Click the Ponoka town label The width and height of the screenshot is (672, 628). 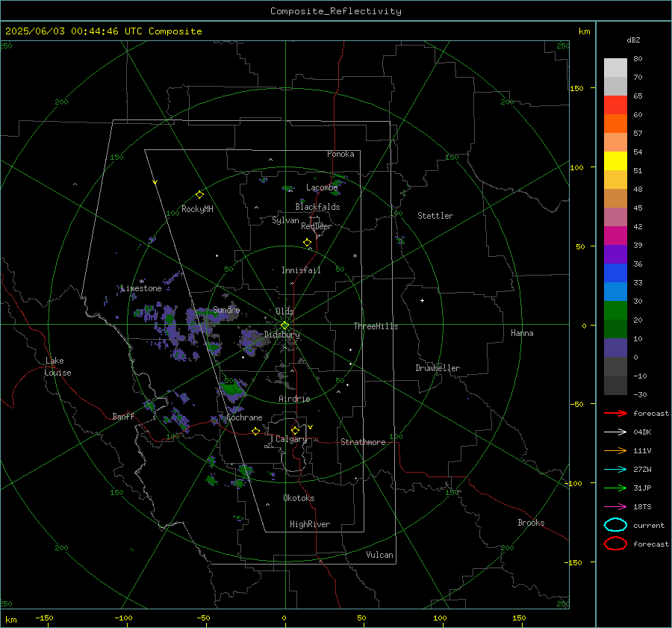pos(340,154)
